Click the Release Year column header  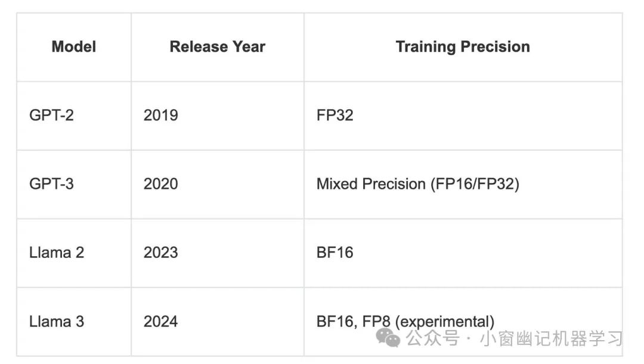(x=217, y=47)
